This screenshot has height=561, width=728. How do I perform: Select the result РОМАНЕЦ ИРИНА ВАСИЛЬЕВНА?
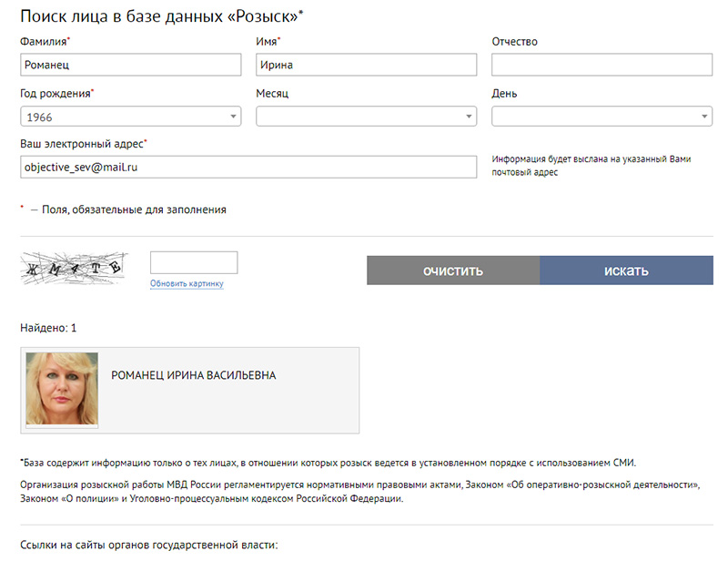(x=193, y=375)
